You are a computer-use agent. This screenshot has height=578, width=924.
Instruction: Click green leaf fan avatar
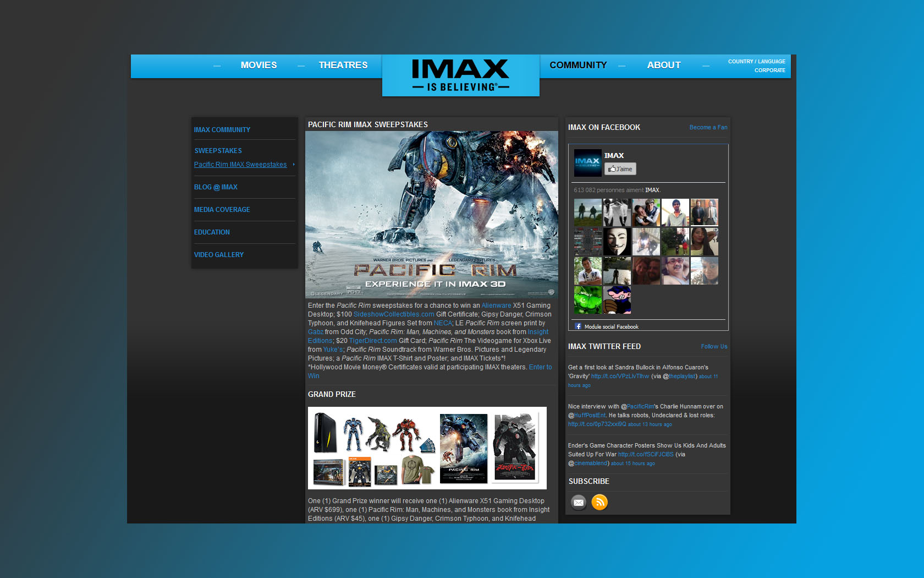tap(588, 300)
